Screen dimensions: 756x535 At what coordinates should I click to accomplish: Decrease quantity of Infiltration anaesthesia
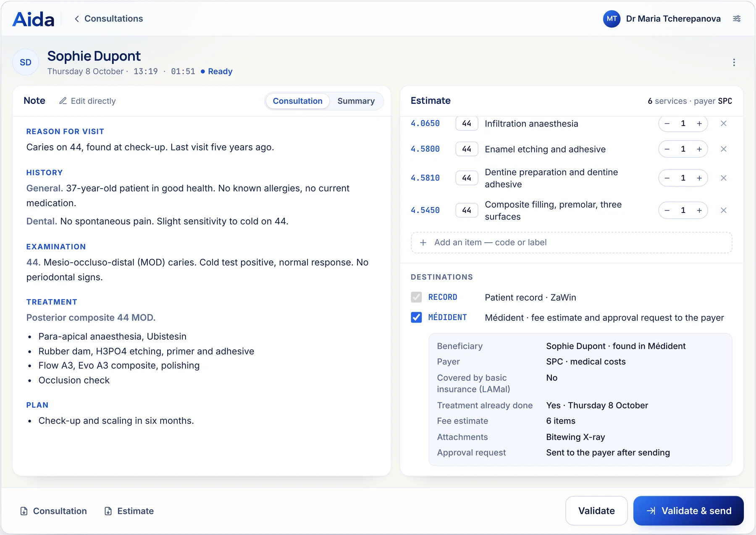pyautogui.click(x=667, y=123)
